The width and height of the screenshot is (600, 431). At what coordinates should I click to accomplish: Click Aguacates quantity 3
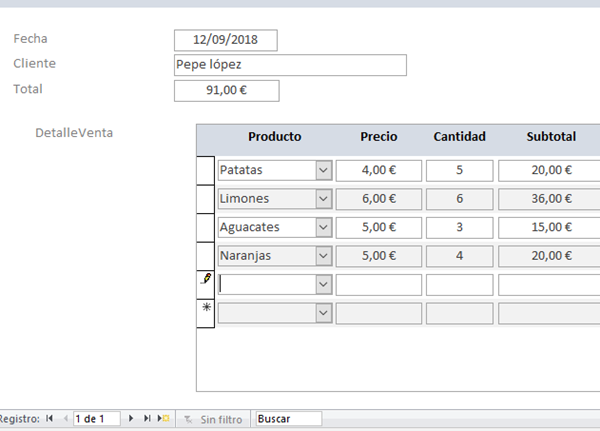pos(460,227)
